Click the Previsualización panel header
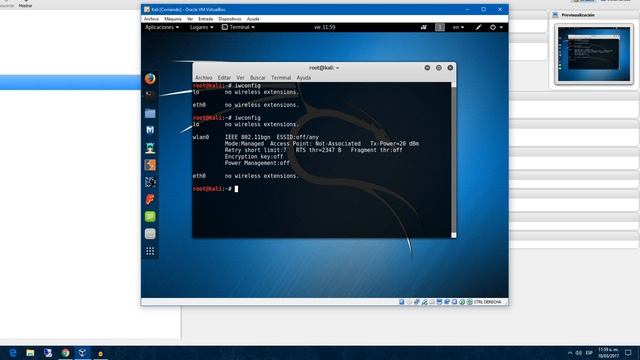The image size is (640, 360). tap(578, 15)
